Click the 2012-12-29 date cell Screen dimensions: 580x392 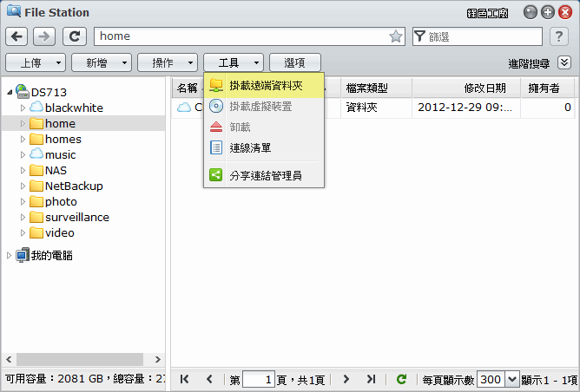tap(465, 108)
